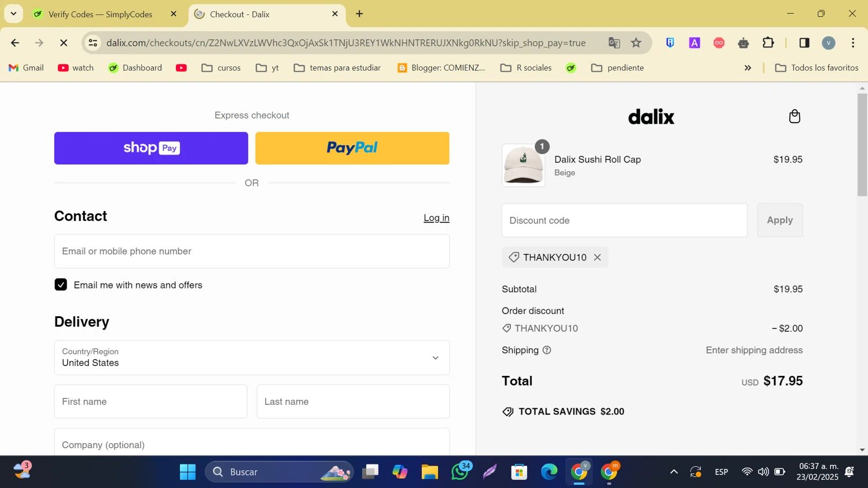Open the shopping bag cart icon
Screen dimensions: 868x488
coord(795,116)
